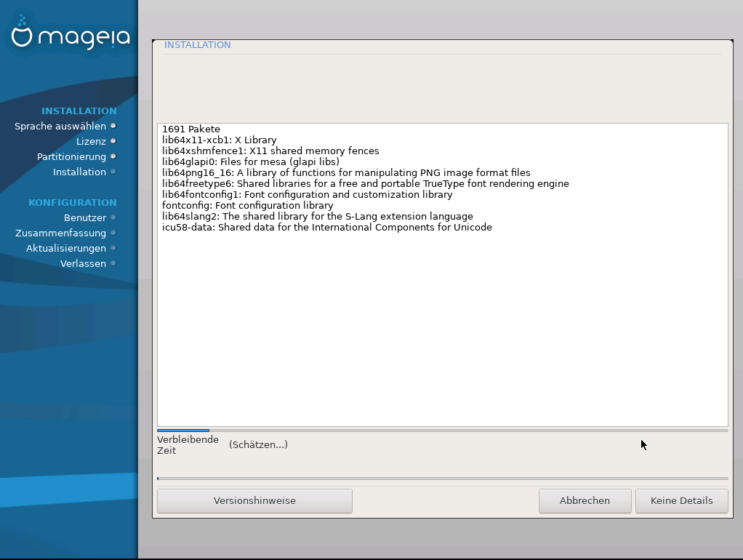743x560 pixels.
Task: Click the Partitionierung step bullet
Action: coord(113,156)
